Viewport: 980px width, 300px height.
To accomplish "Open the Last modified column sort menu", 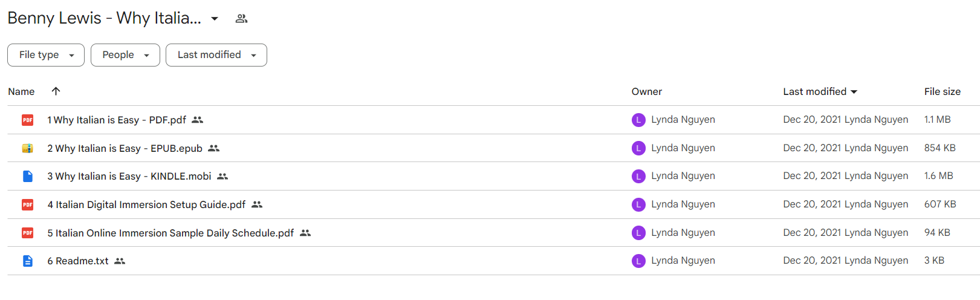I will coord(820,91).
